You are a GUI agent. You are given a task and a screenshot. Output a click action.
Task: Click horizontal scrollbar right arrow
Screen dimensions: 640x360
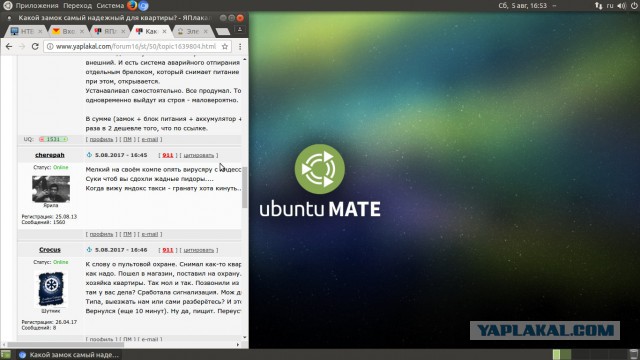coord(238,344)
